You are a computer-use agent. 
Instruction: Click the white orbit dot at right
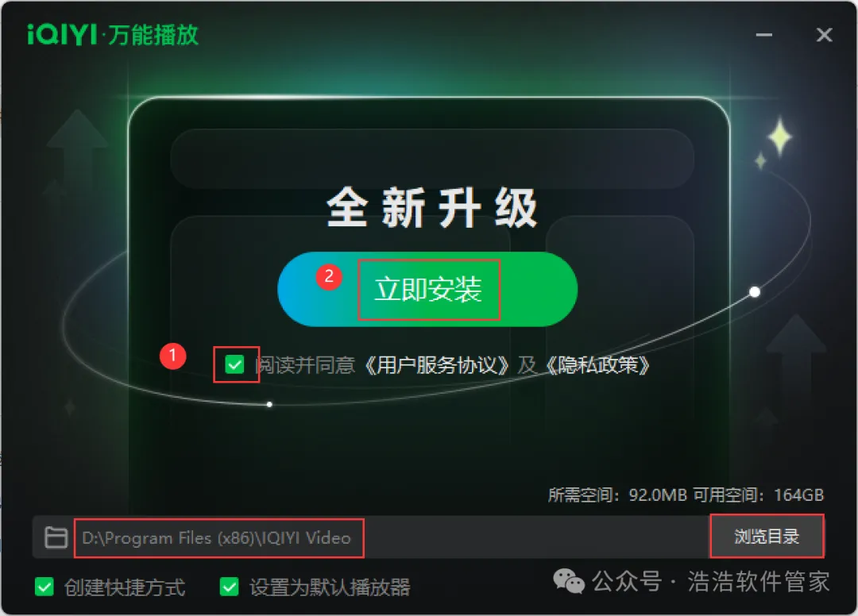click(x=755, y=292)
